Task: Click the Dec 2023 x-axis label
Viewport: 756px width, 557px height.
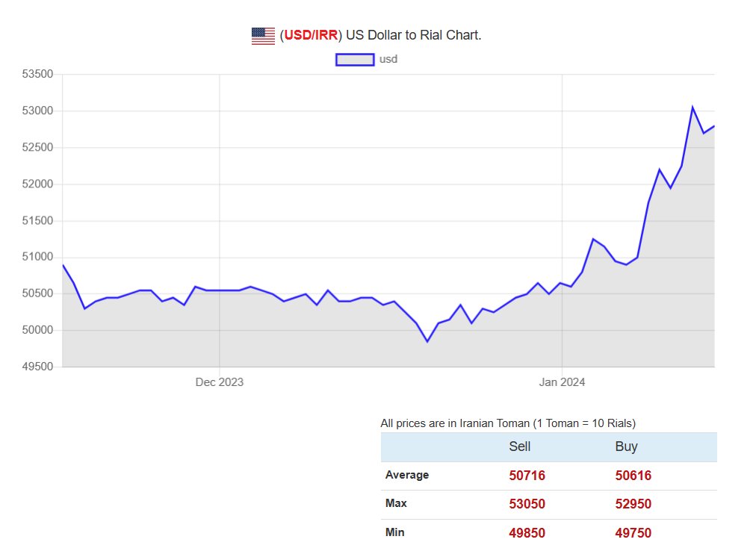Action: [x=220, y=382]
